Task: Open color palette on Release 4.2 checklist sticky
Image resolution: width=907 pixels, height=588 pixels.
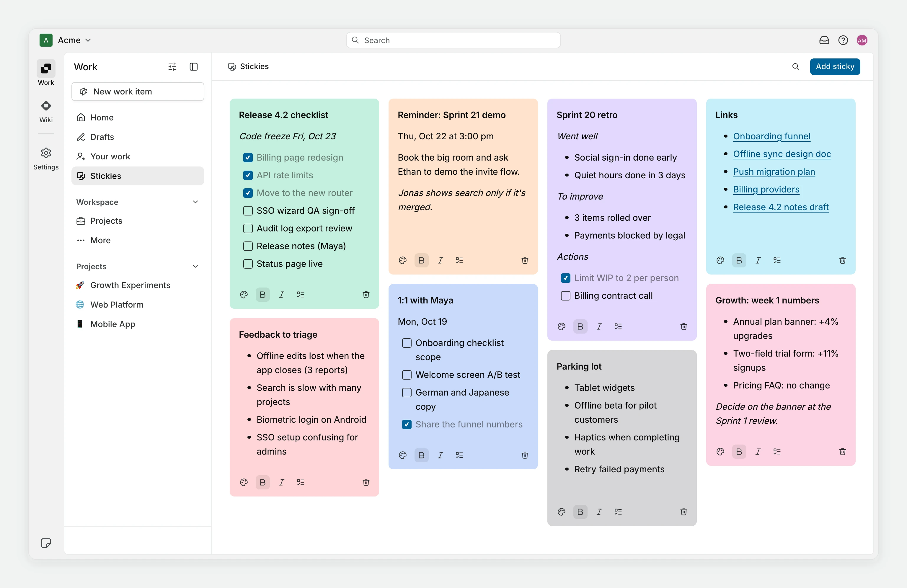Action: (x=244, y=295)
